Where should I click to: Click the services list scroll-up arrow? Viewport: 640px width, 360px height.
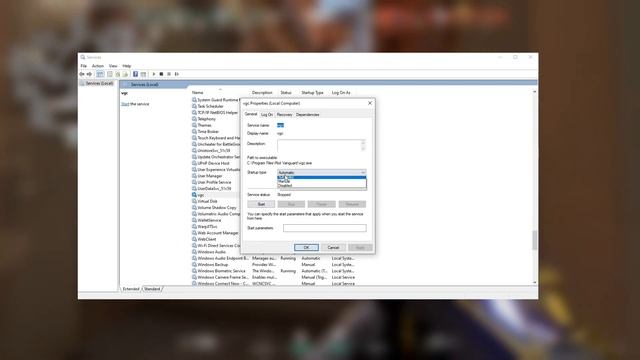[534, 92]
